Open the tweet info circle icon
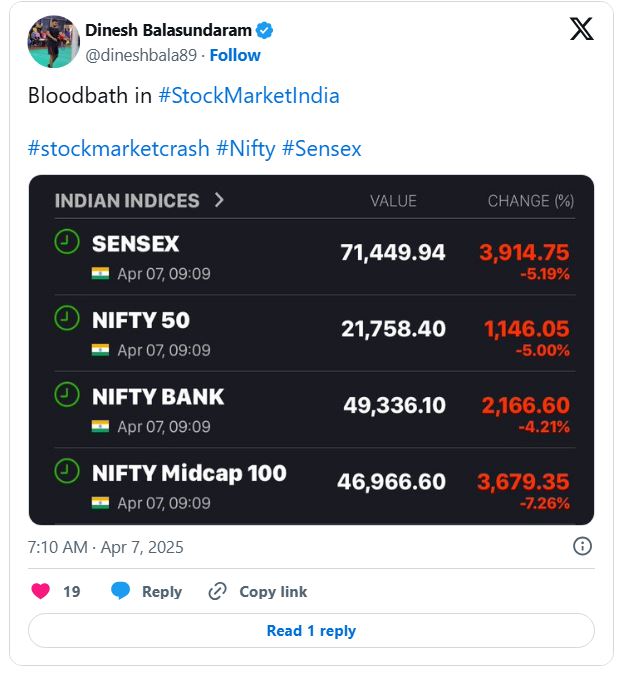The width and height of the screenshot is (630, 673). click(x=582, y=546)
